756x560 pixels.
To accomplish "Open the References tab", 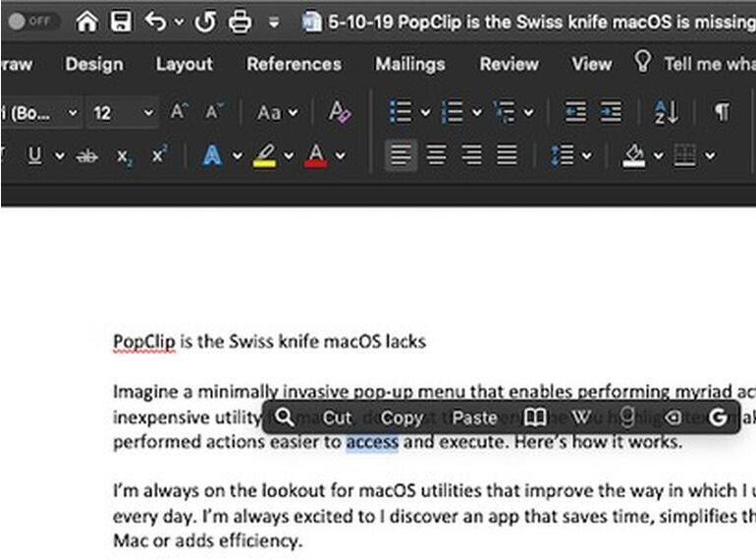I will tap(295, 64).
